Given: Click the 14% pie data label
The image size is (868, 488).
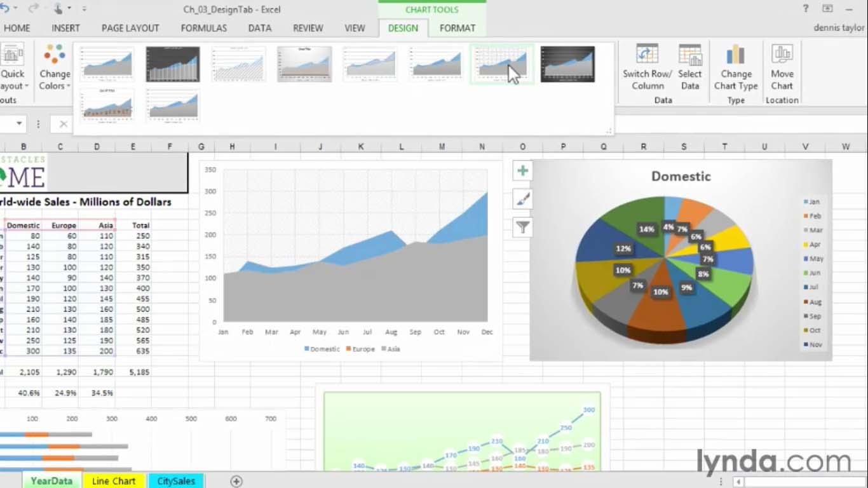Looking at the screenshot, I should click(647, 229).
